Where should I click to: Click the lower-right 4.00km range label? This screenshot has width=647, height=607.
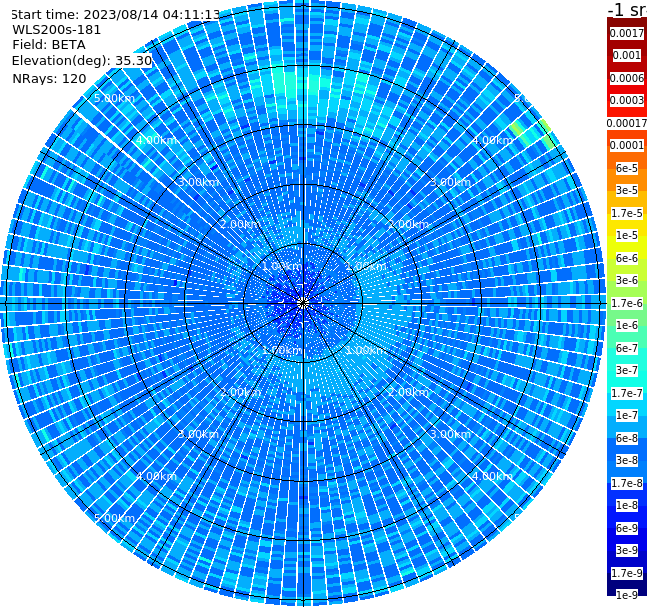click(x=492, y=476)
